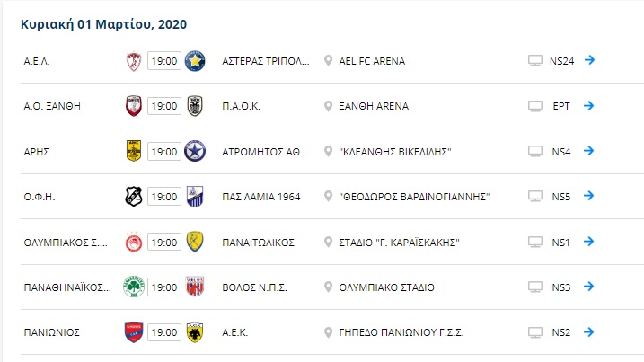Click the Ο.Φ.Η. black-and-white crest
This screenshot has height=362, width=644.
[x=134, y=197]
